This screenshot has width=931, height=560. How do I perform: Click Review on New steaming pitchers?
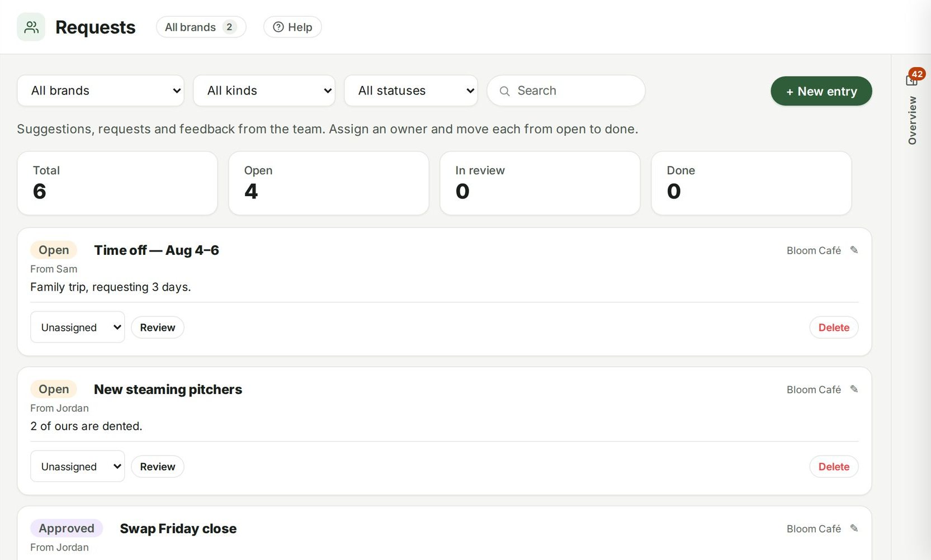158,467
